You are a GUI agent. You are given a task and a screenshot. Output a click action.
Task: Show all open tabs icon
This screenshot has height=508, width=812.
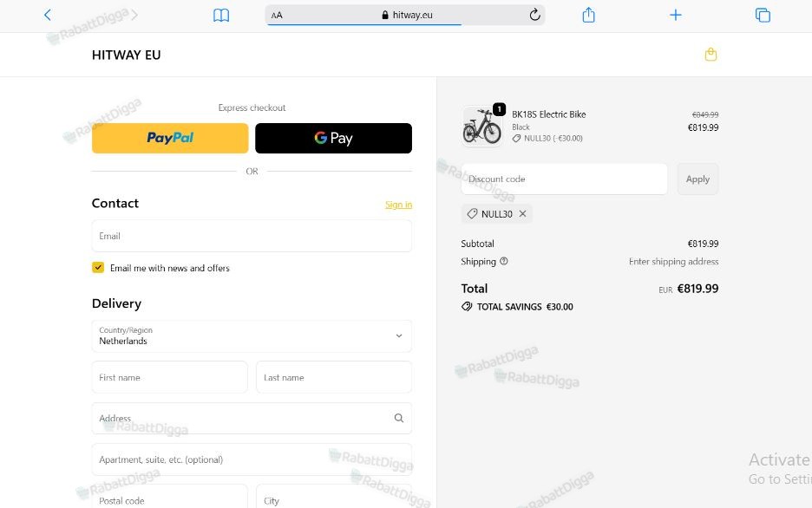[x=763, y=15]
